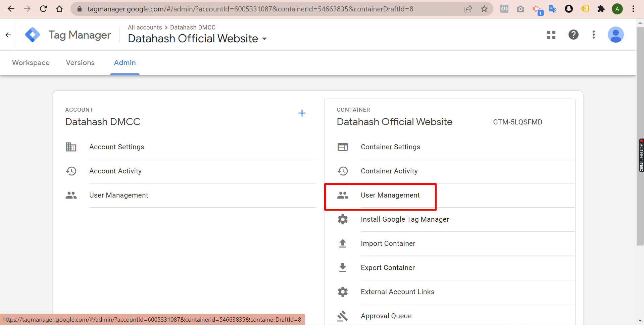Reload the Tag Manager page
The width and height of the screenshot is (644, 325).
click(43, 9)
